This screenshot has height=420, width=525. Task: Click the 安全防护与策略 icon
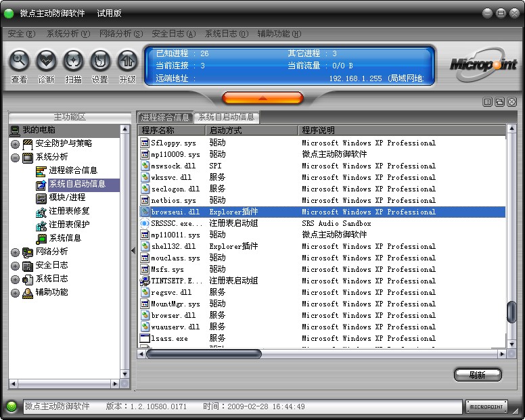point(28,144)
